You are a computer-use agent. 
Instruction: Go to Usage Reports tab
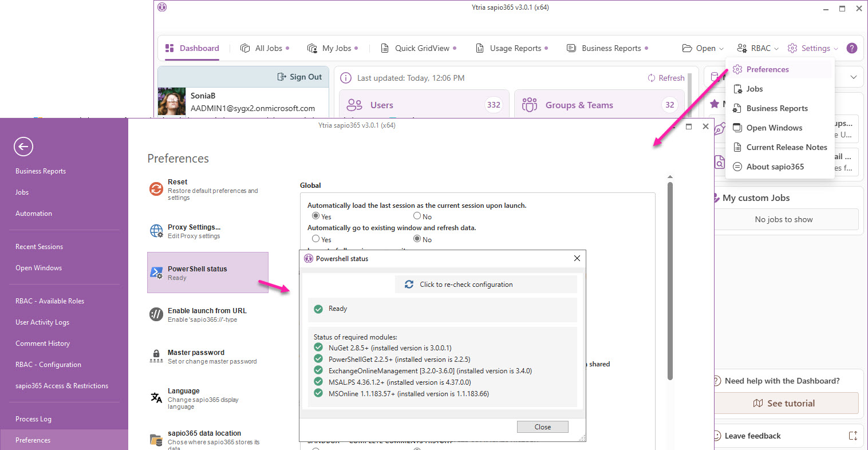[512, 48]
